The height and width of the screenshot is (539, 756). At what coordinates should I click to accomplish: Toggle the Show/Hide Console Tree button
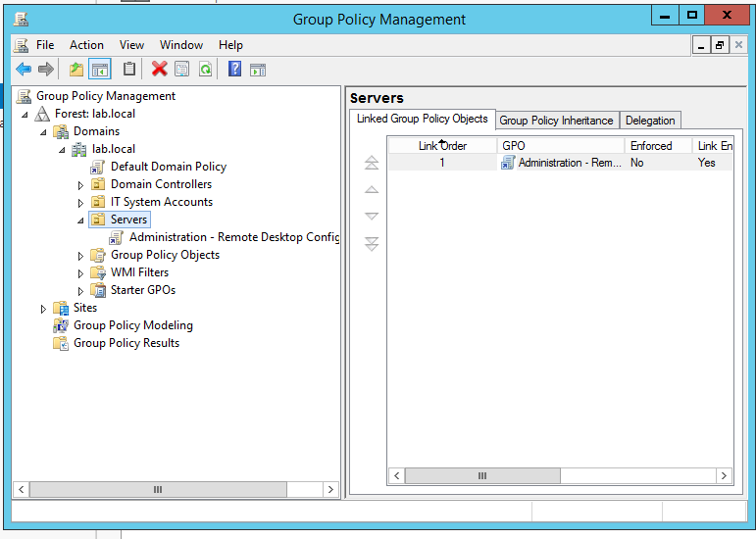coord(100,70)
